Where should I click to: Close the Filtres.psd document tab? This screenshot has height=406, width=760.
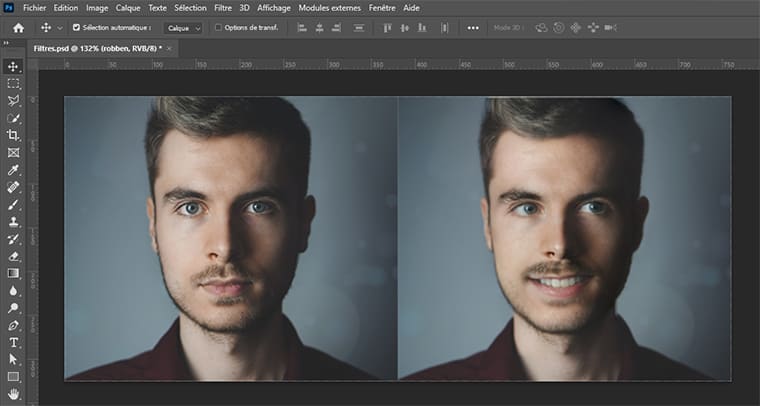pos(169,48)
